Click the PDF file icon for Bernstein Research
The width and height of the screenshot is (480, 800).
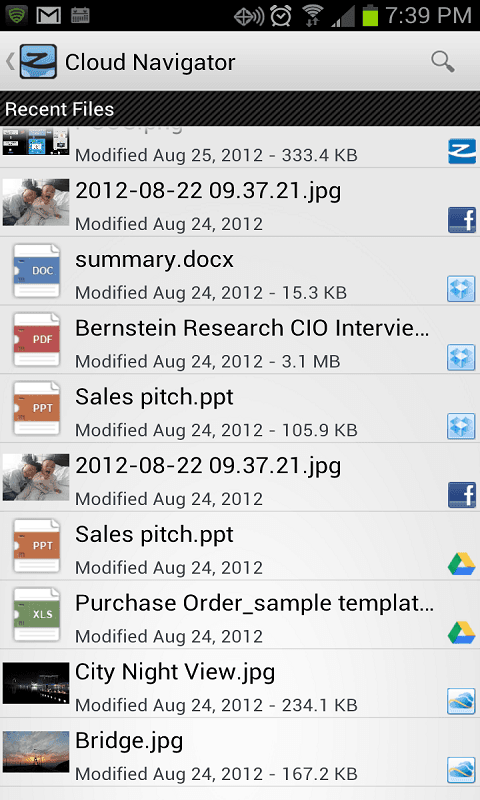36,340
